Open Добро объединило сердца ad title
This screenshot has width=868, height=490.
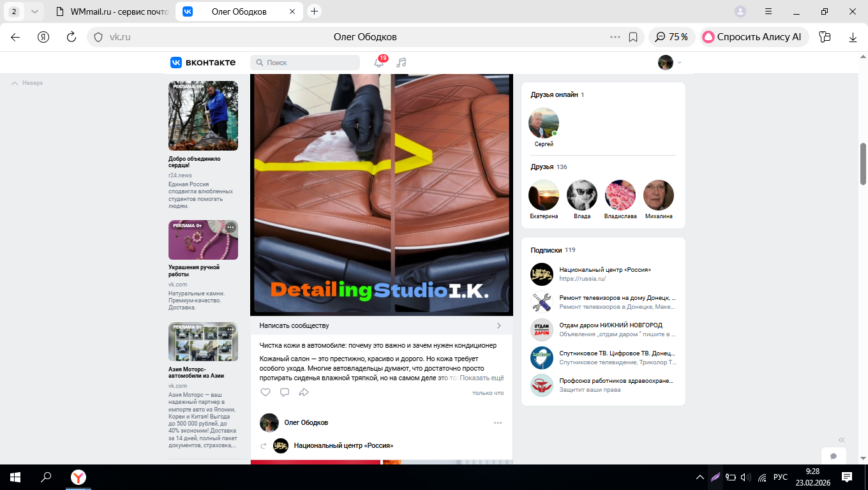pyautogui.click(x=194, y=162)
